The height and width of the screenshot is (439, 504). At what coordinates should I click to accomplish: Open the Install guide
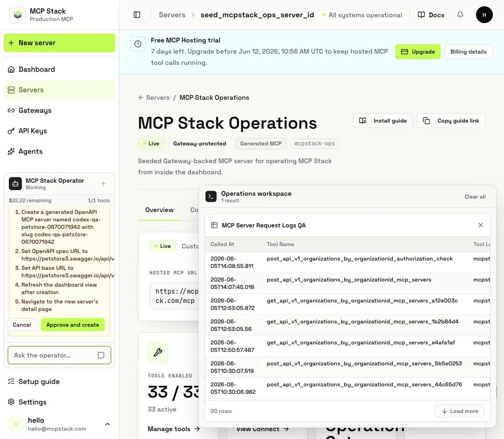point(382,121)
